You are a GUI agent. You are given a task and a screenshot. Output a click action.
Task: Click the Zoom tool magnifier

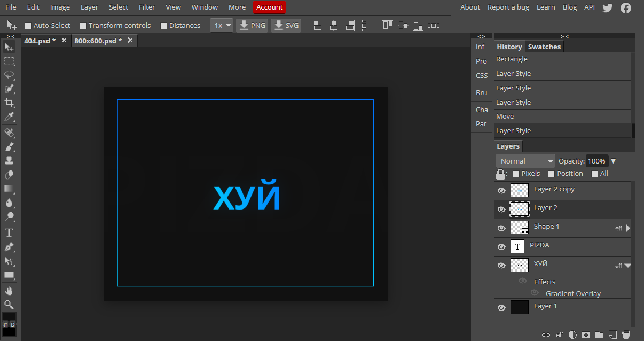(9, 305)
